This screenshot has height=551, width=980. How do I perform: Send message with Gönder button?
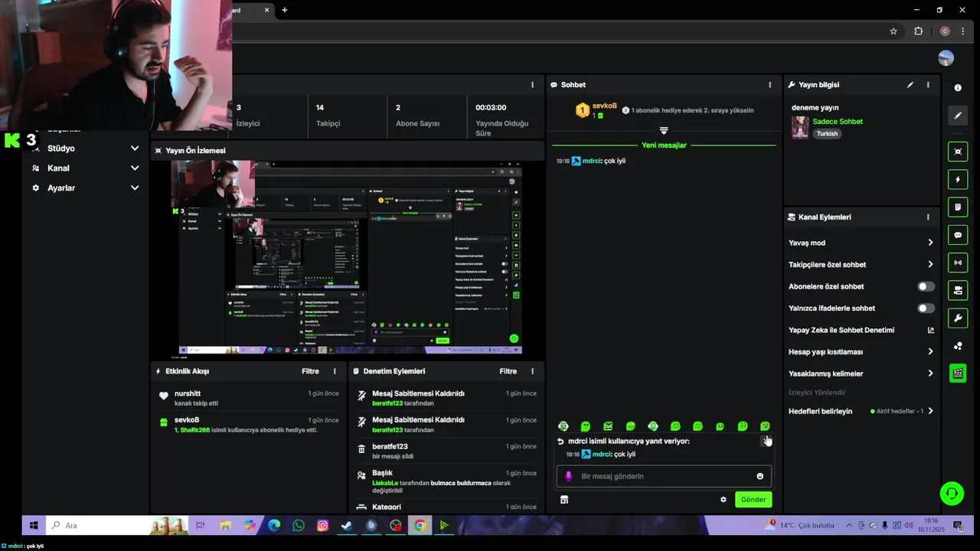tap(753, 500)
